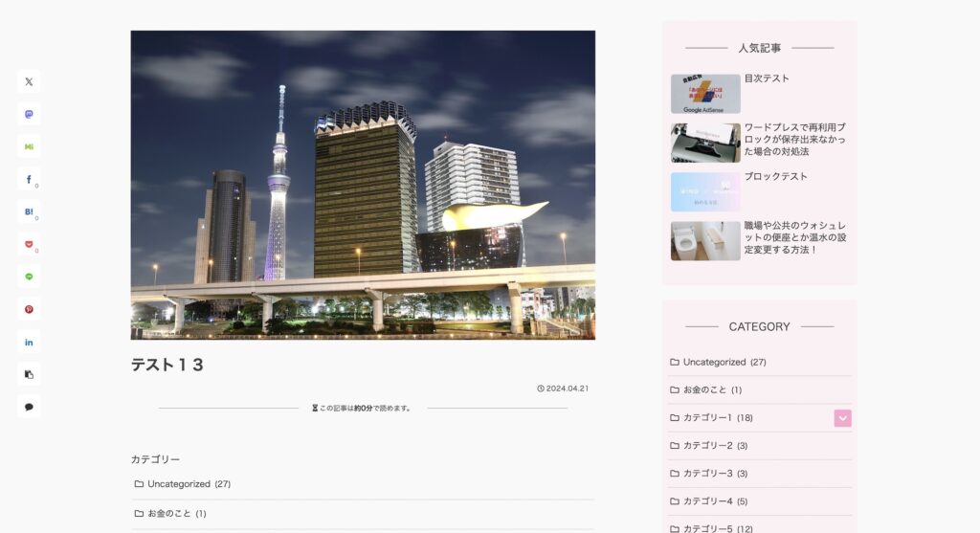Screen dimensions: 980x533
Task: Click the typewriter thumbnail in popular articles
Action: pyautogui.click(x=705, y=144)
